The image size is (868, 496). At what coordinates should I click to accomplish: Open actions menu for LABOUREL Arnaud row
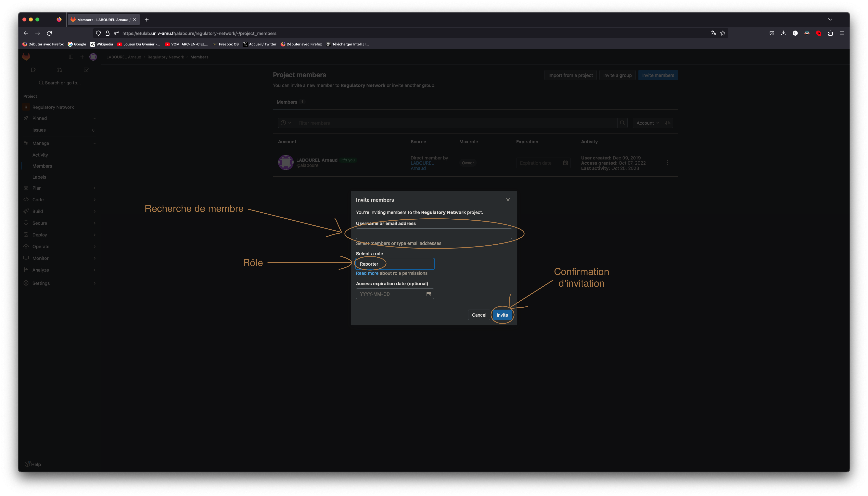point(667,163)
